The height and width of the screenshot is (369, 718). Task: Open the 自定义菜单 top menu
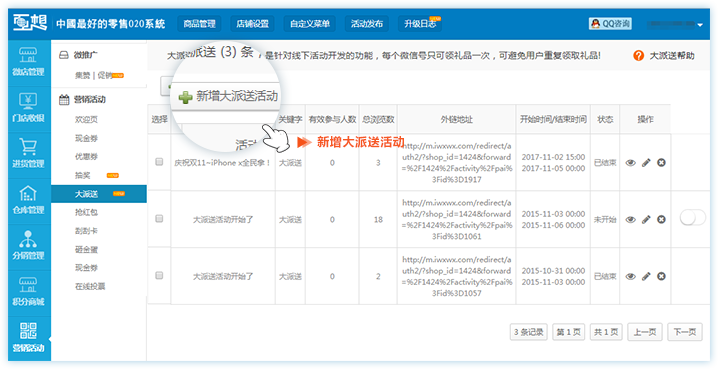[310, 24]
